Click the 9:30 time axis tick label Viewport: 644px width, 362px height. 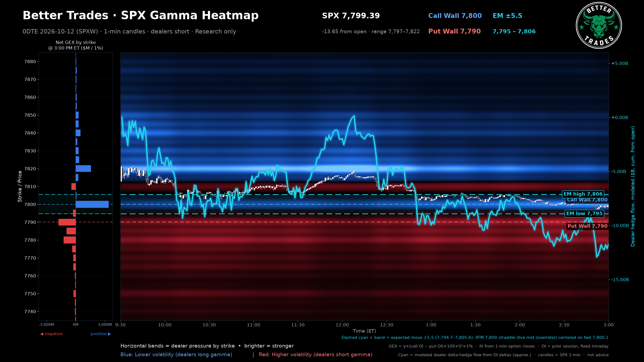[120, 325]
